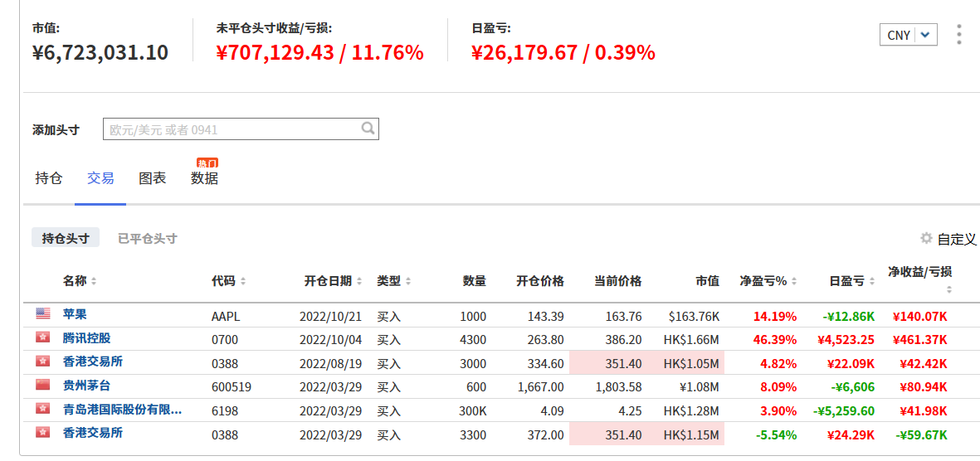Sort by 名称 column arrows
The width and height of the screenshot is (980, 461).
point(94,282)
